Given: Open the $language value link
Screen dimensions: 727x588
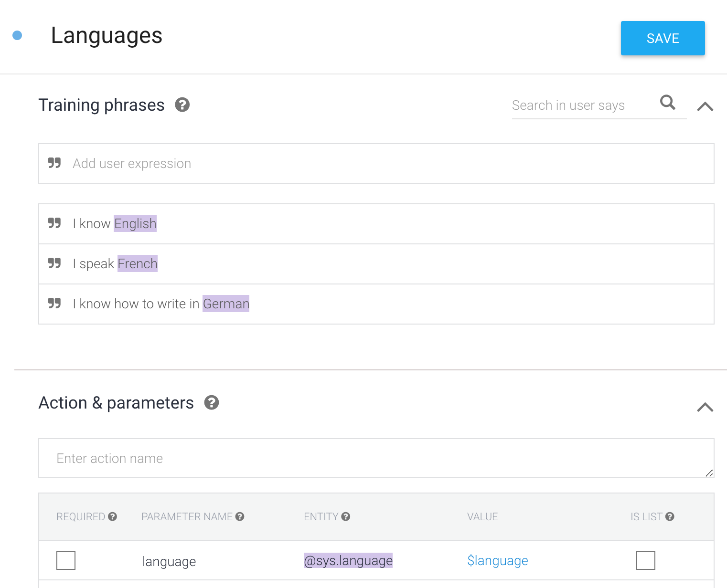Looking at the screenshot, I should pyautogui.click(x=498, y=560).
